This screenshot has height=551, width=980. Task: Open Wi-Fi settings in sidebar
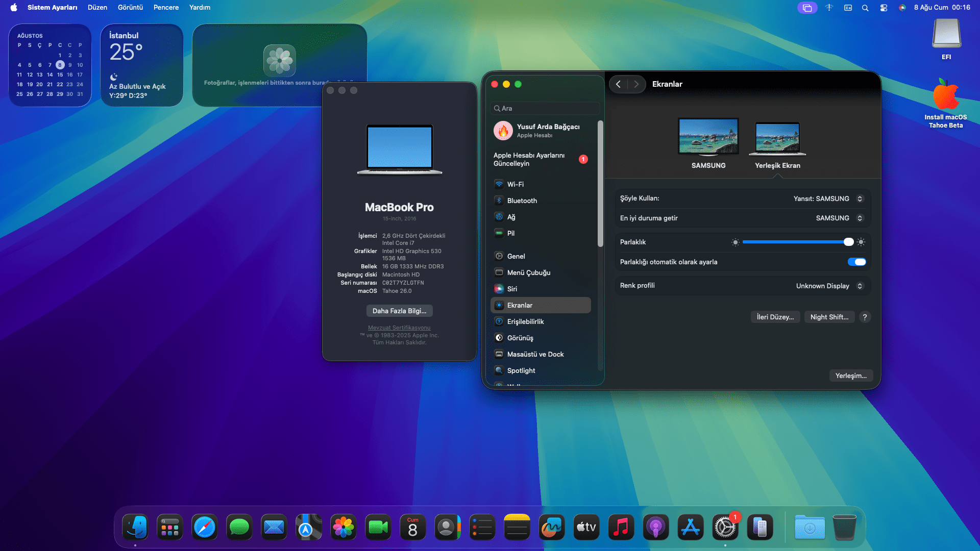[515, 184]
